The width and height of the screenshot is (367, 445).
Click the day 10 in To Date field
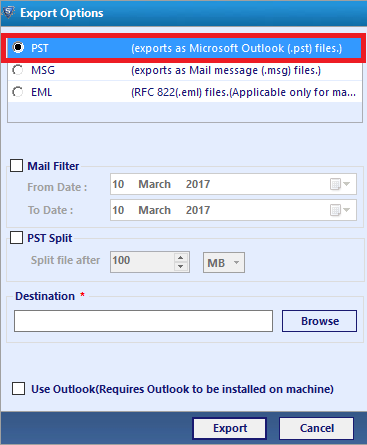pyautogui.click(x=118, y=210)
